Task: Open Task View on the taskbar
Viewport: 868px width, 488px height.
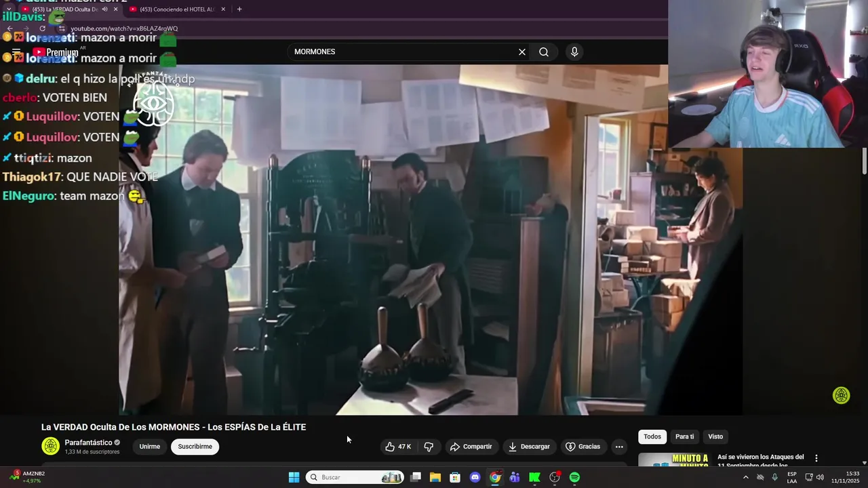Action: pos(416,477)
